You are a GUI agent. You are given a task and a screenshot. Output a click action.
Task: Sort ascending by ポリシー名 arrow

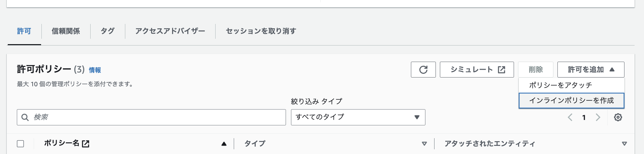pos(224,144)
